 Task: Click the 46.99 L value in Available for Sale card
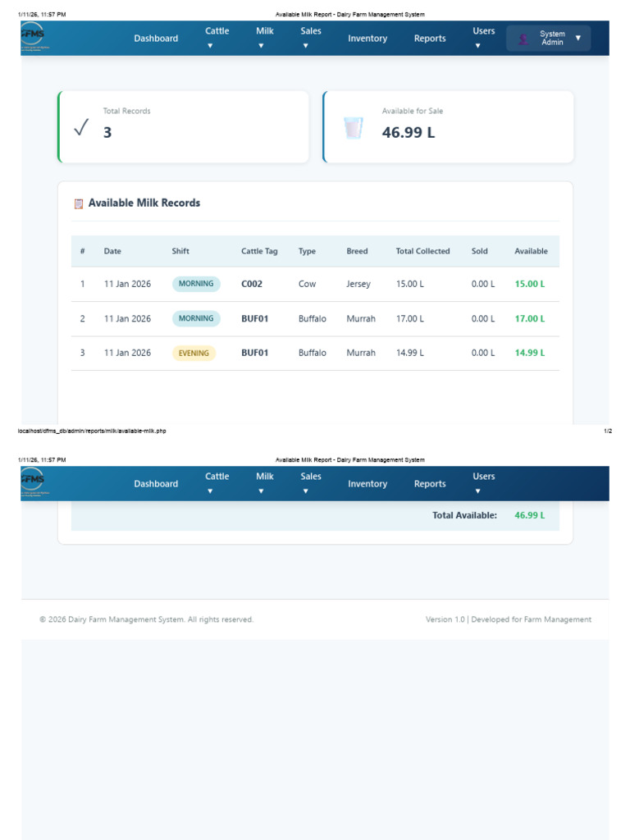click(x=409, y=132)
